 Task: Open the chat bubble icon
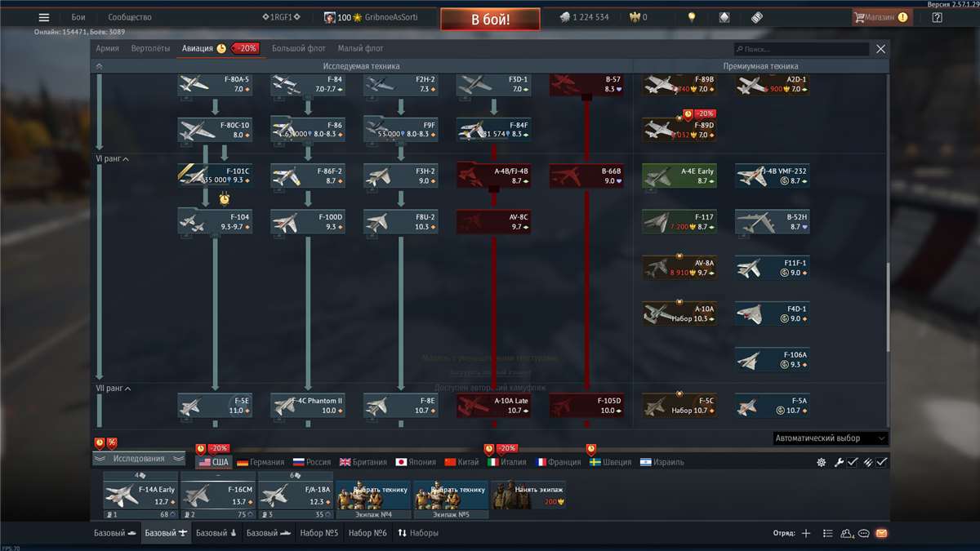(x=864, y=533)
